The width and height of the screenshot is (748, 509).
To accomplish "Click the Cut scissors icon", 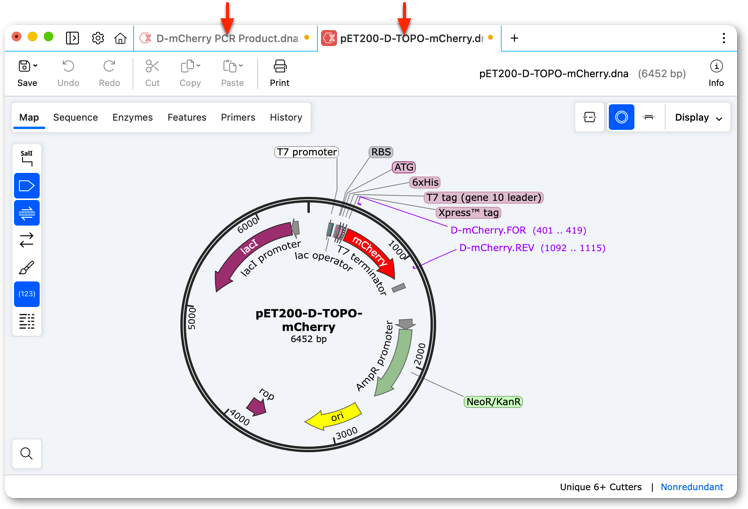I will (152, 66).
